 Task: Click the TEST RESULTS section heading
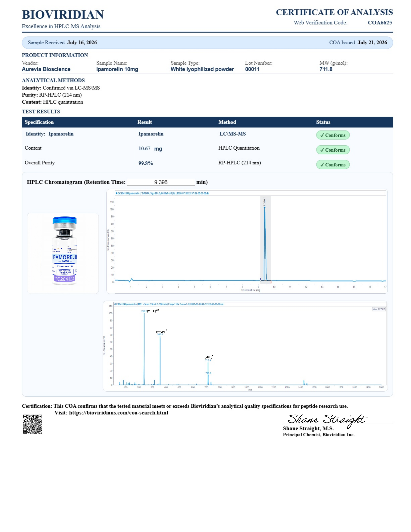pyautogui.click(x=41, y=112)
